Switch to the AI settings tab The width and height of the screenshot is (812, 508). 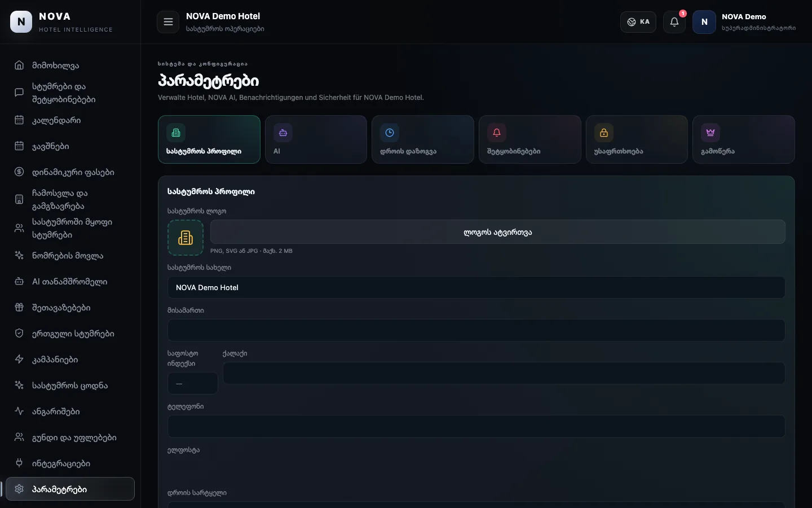point(316,139)
